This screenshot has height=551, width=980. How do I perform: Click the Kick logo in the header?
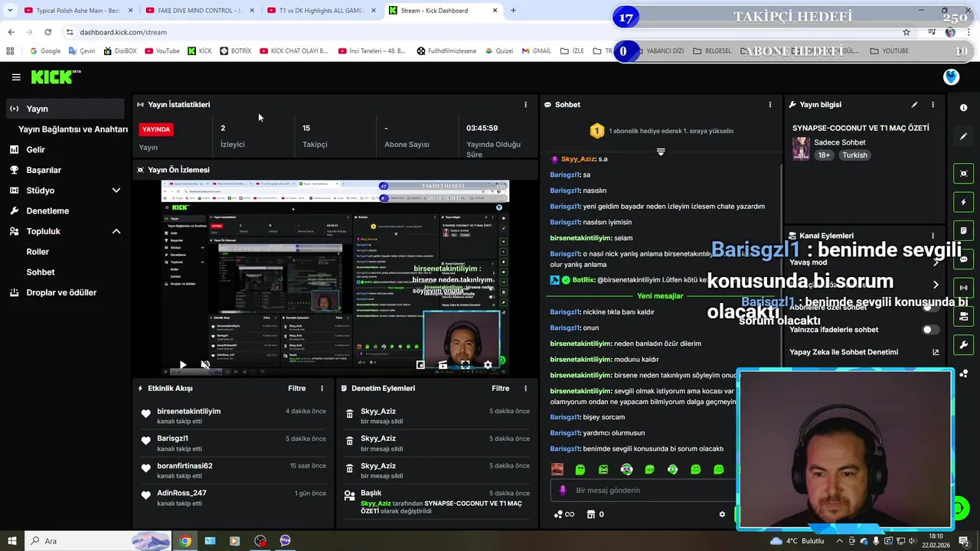point(55,77)
